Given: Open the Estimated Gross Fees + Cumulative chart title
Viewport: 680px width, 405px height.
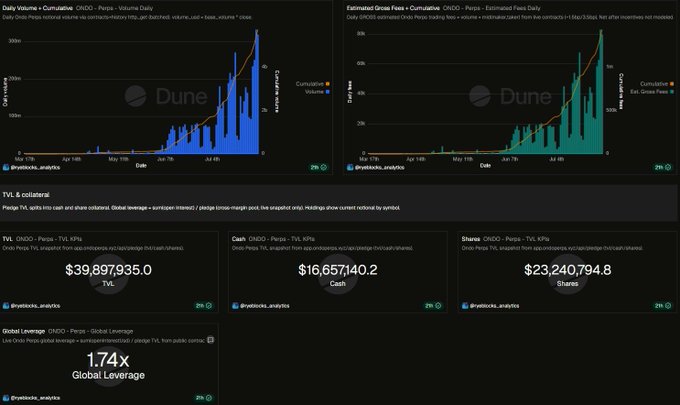Looking at the screenshot, I should (393, 8).
